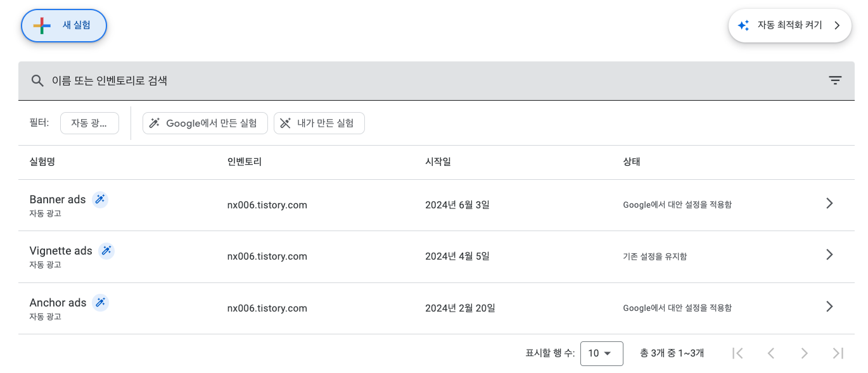Toggle the 내가 만든 실험 filter
Viewport: 868px width, 373px height.
(x=319, y=123)
